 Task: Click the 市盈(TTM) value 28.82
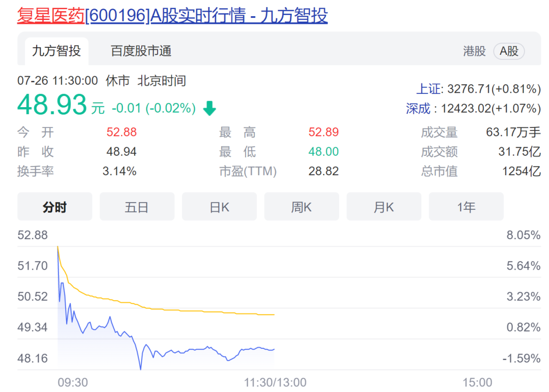pyautogui.click(x=323, y=171)
